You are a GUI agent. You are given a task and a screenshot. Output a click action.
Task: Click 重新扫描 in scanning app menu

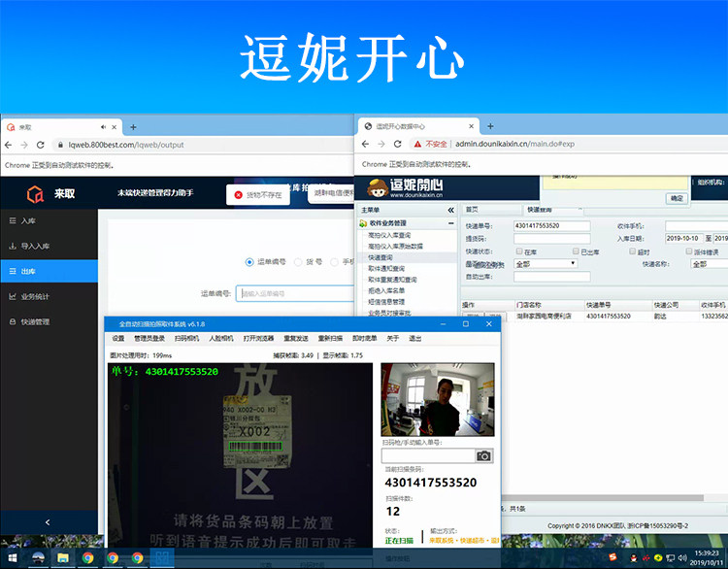click(330, 338)
